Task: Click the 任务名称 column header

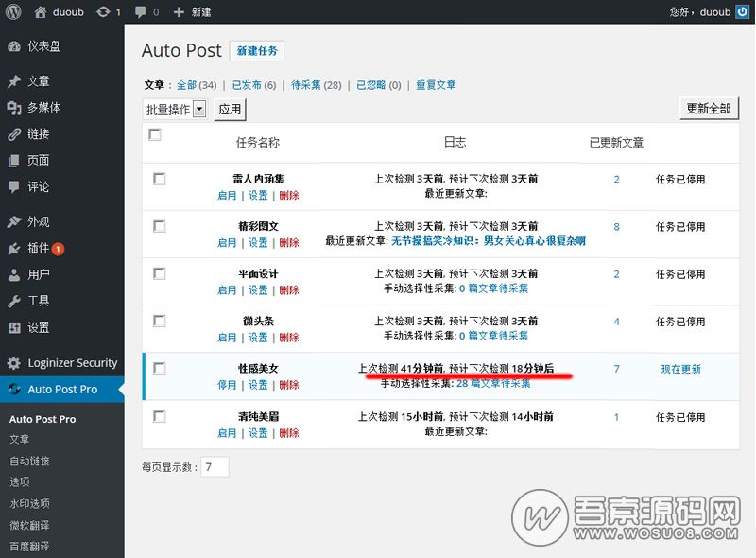Action: (x=258, y=143)
